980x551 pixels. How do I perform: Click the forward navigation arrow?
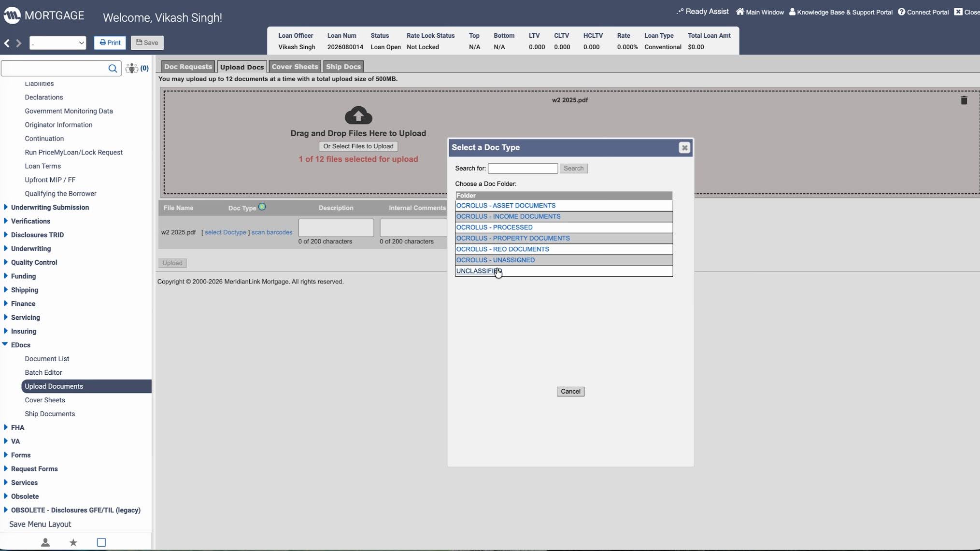pos(19,43)
